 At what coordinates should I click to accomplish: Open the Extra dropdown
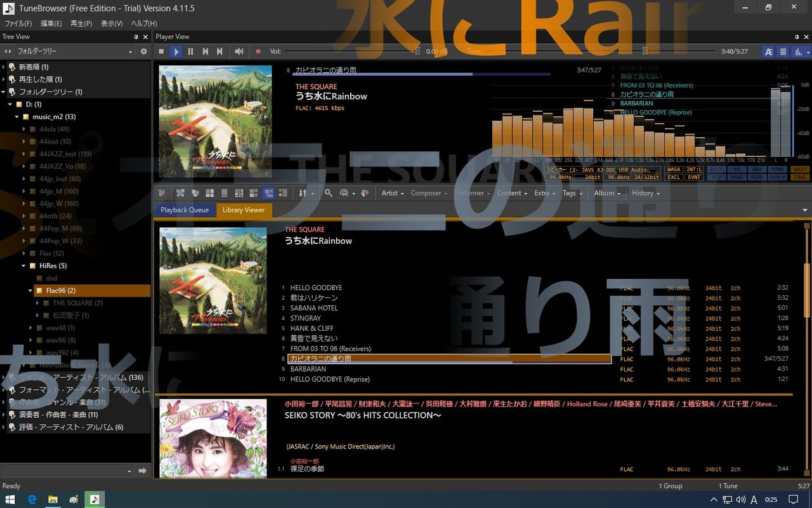pyautogui.click(x=545, y=193)
